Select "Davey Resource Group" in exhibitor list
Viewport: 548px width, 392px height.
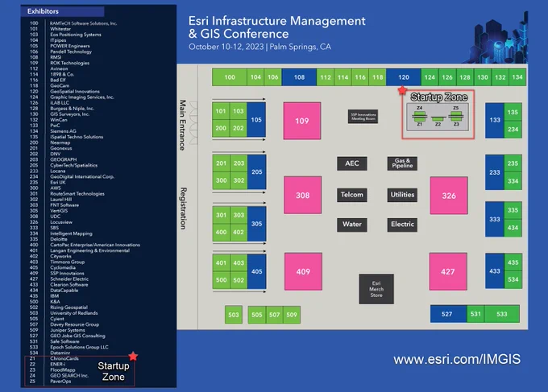(75, 324)
